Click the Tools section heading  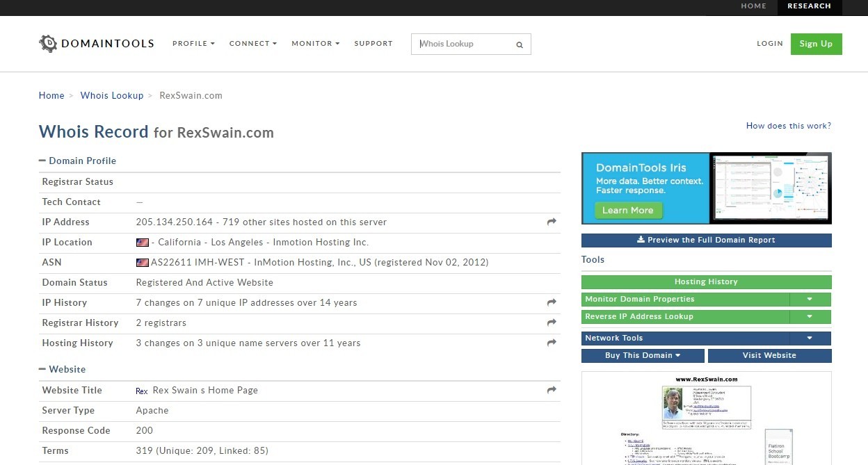pos(593,259)
